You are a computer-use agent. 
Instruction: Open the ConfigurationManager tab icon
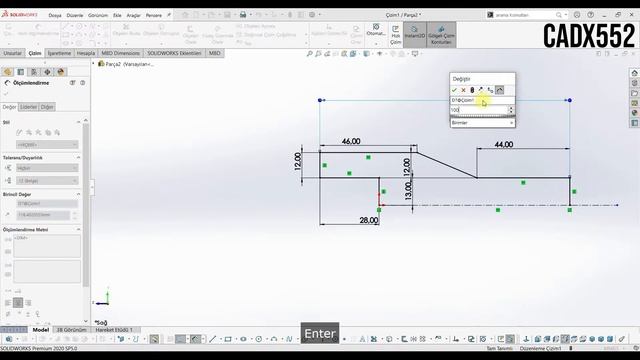[x=34, y=72]
